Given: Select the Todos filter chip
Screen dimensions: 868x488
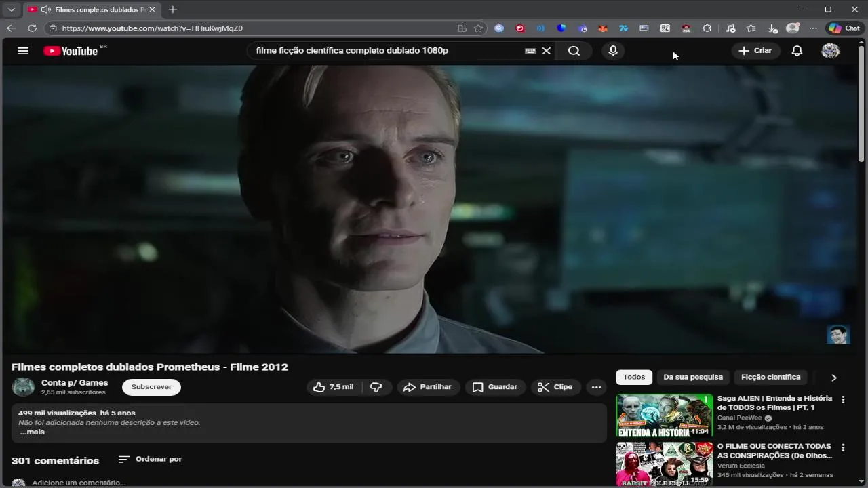Looking at the screenshot, I should coord(634,377).
